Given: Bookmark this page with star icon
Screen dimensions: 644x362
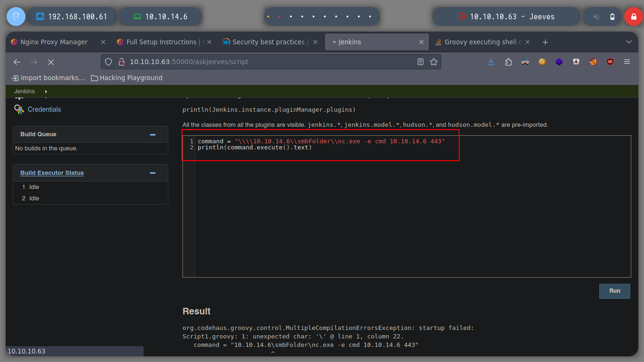Looking at the screenshot, I should coord(434,62).
